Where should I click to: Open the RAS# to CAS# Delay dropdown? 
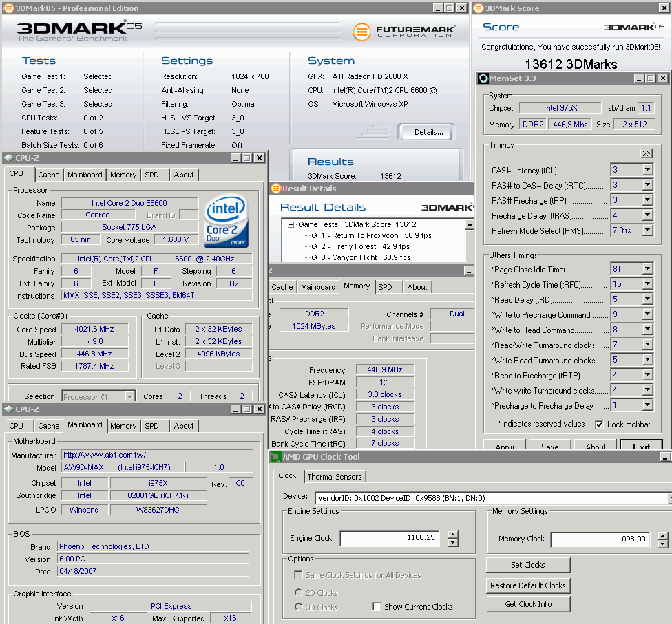648,184
